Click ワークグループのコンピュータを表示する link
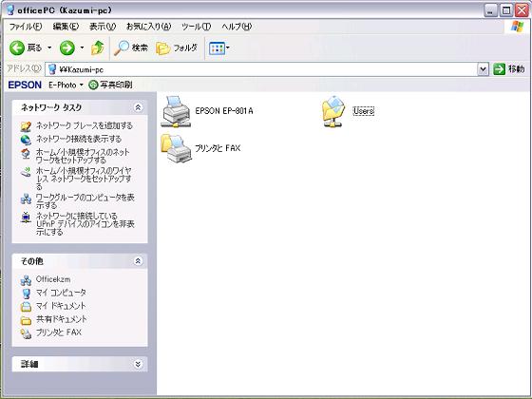 [85, 201]
